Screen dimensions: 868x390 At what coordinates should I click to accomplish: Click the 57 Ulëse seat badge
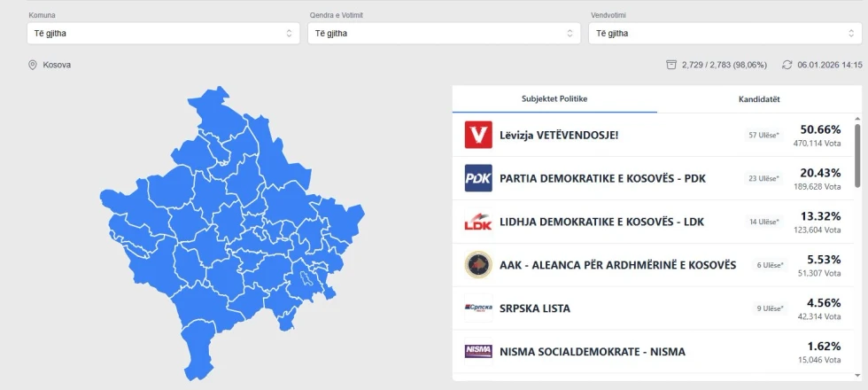tap(764, 136)
